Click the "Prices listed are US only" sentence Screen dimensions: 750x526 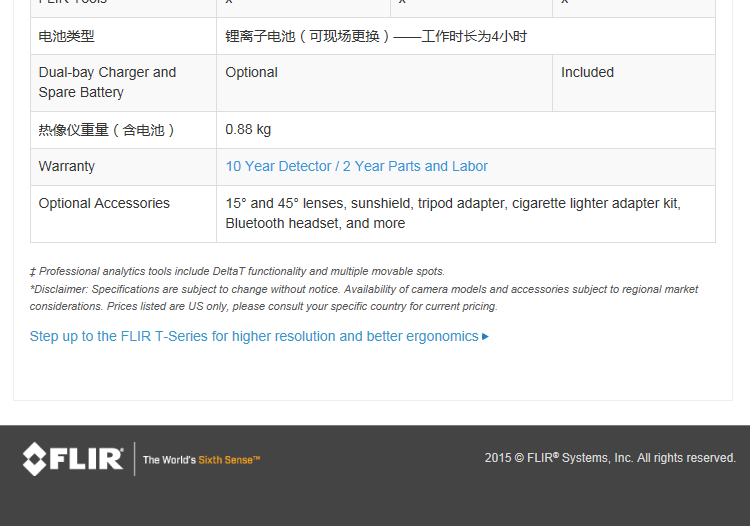click(x=301, y=307)
